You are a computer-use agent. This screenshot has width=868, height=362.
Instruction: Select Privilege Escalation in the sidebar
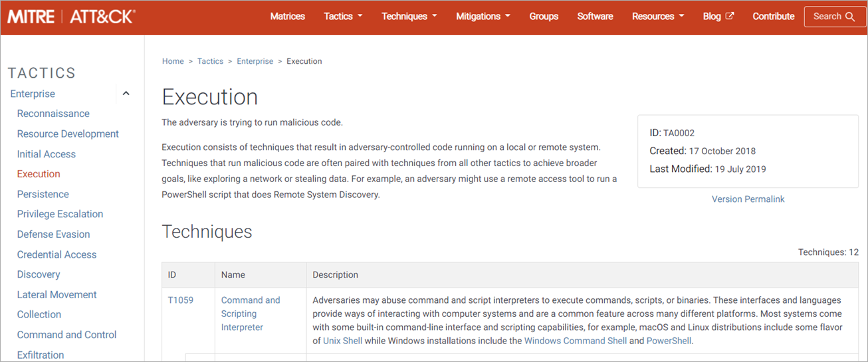coord(60,214)
